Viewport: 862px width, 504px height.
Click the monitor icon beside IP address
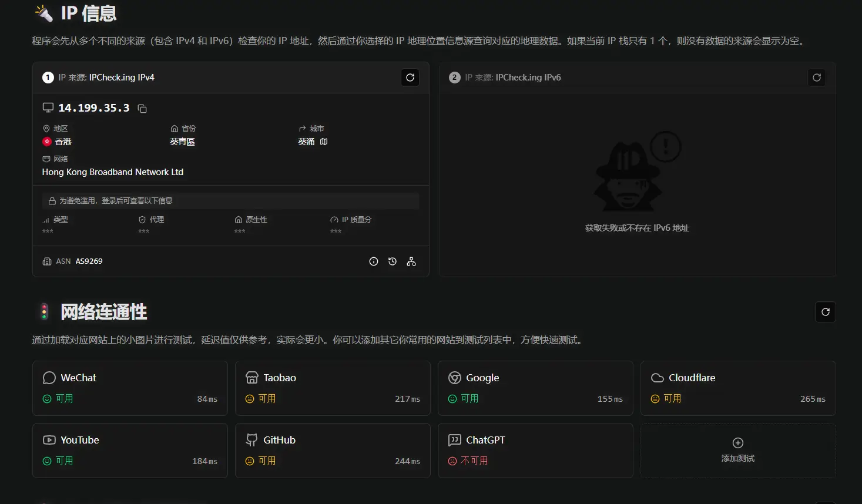click(x=48, y=108)
